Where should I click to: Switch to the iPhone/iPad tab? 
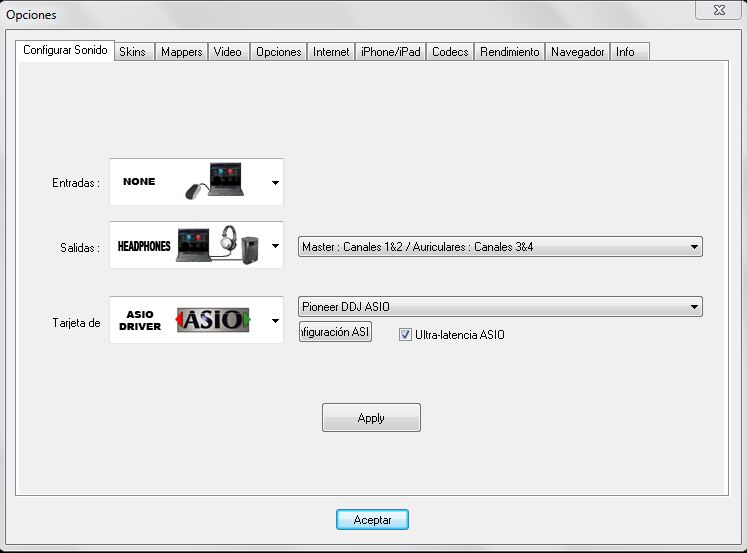pyautogui.click(x=391, y=52)
